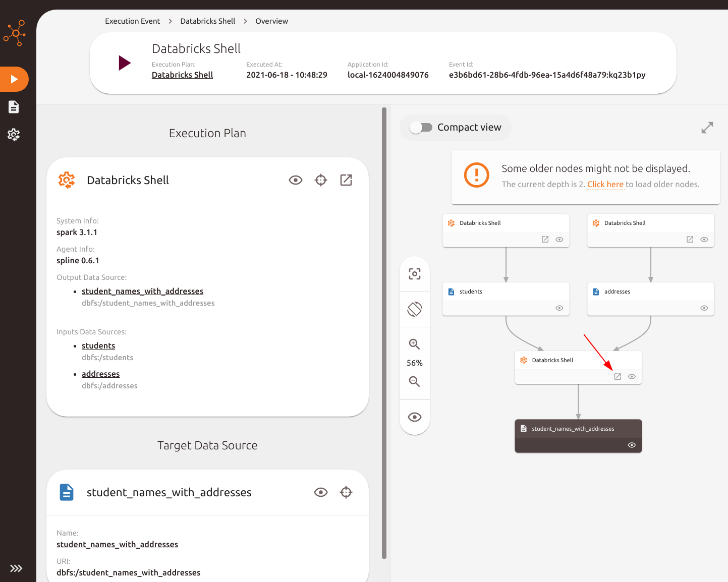Open the students input data source link
This screenshot has width=728, height=582.
point(98,345)
